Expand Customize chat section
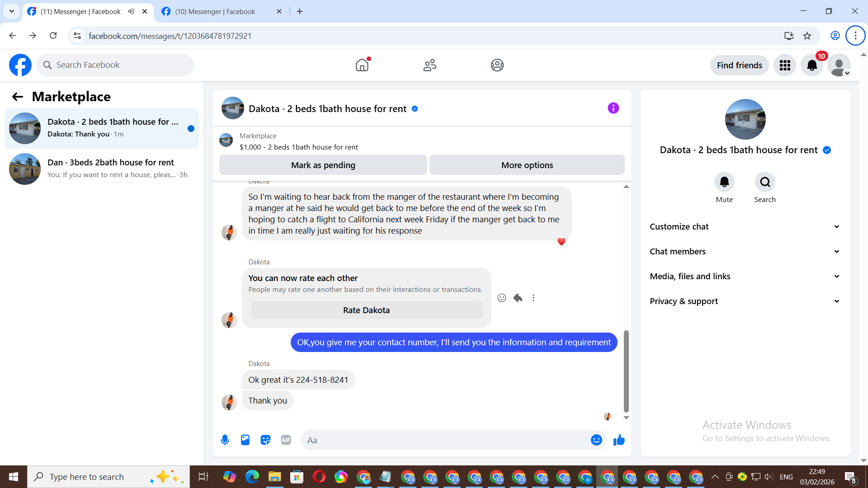The image size is (868, 488). (x=745, y=226)
